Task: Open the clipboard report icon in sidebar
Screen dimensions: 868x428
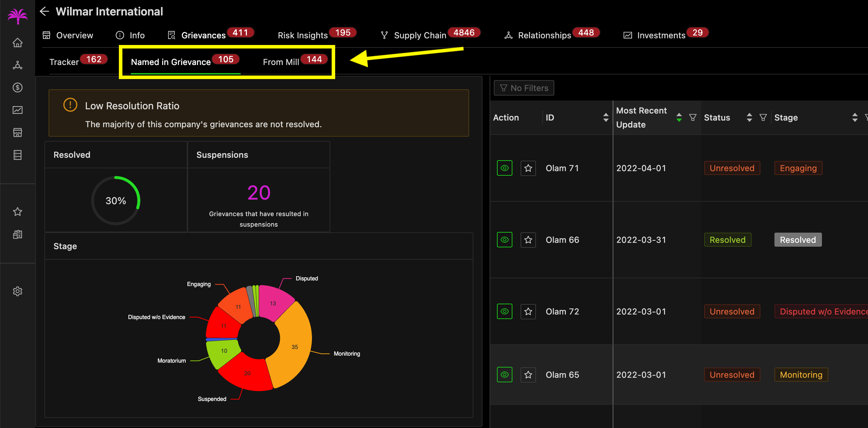Action: (18, 234)
